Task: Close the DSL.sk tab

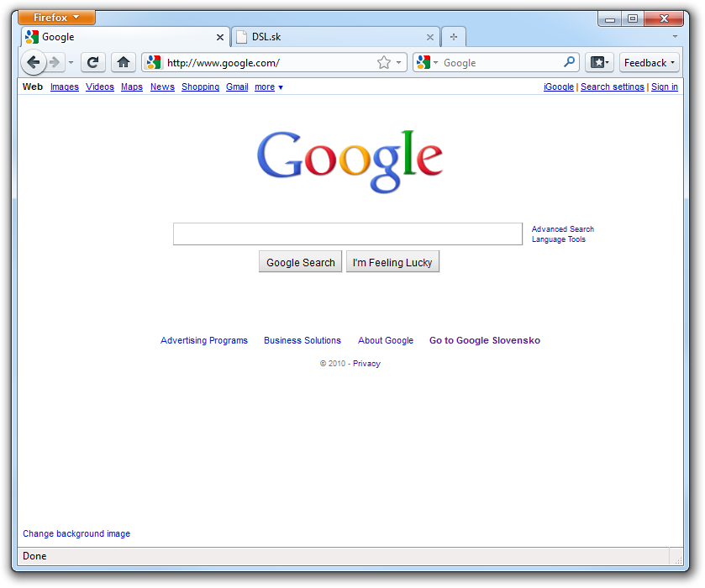Action: point(430,37)
